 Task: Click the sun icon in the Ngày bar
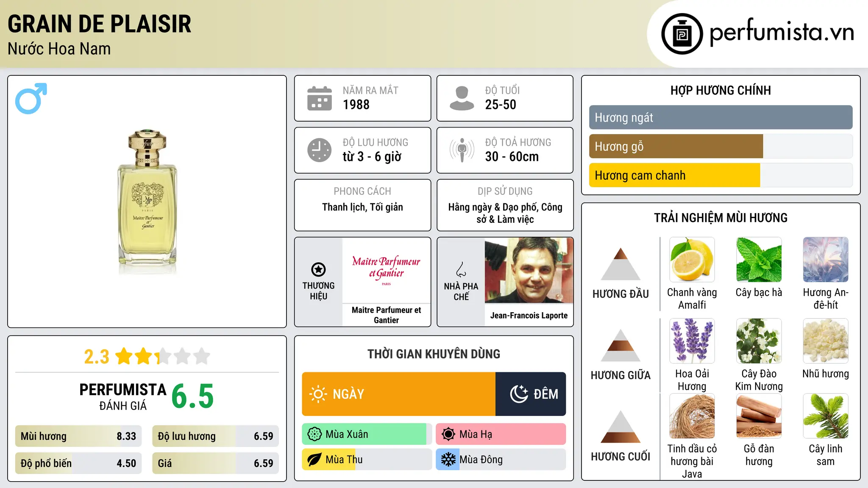point(318,394)
